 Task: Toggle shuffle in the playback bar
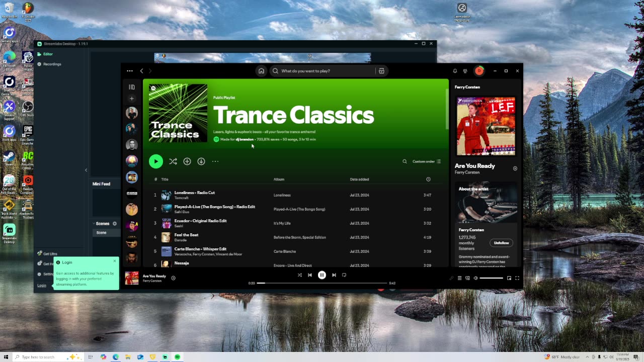pyautogui.click(x=299, y=275)
